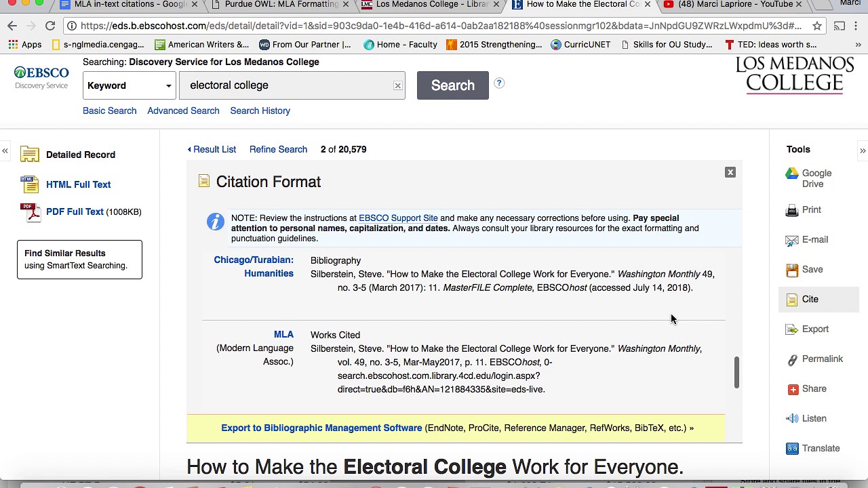Open the Detailed Record icon
Viewport: 868px width, 488px height.
pyautogui.click(x=30, y=155)
